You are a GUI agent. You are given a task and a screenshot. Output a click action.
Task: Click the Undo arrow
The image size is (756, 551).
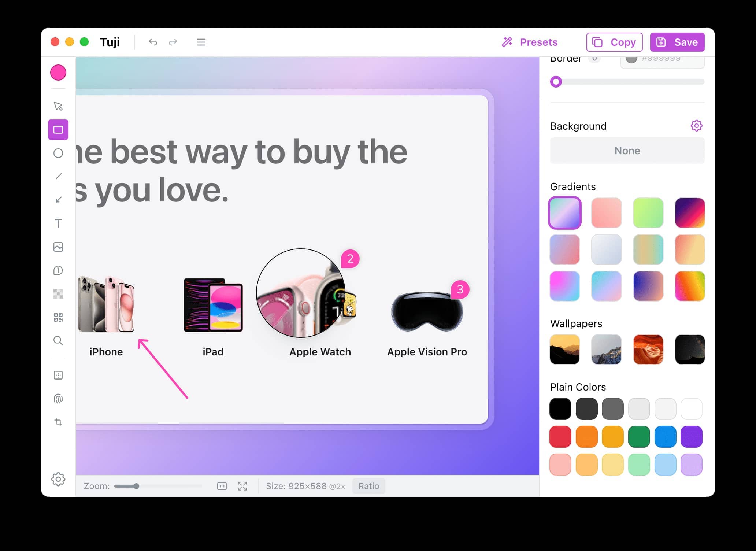click(x=153, y=42)
